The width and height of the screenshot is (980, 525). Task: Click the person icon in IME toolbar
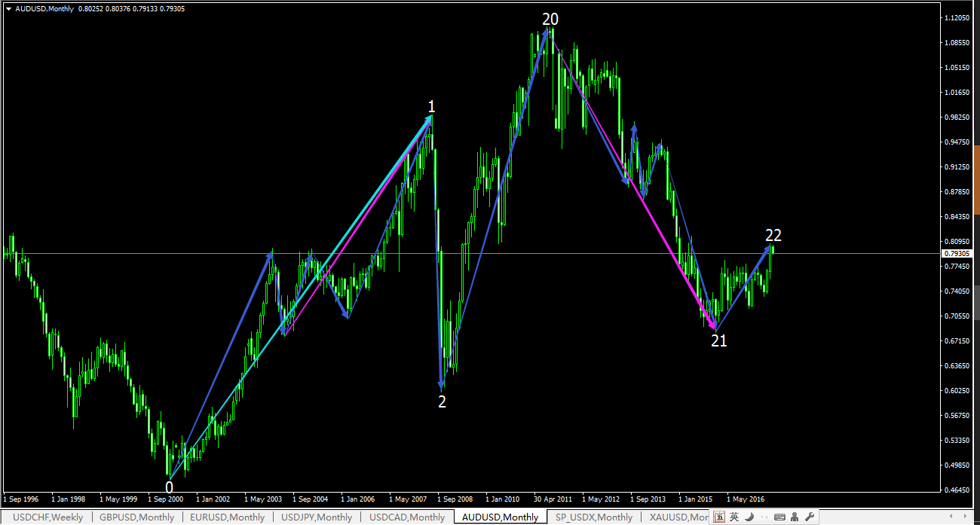click(x=795, y=517)
